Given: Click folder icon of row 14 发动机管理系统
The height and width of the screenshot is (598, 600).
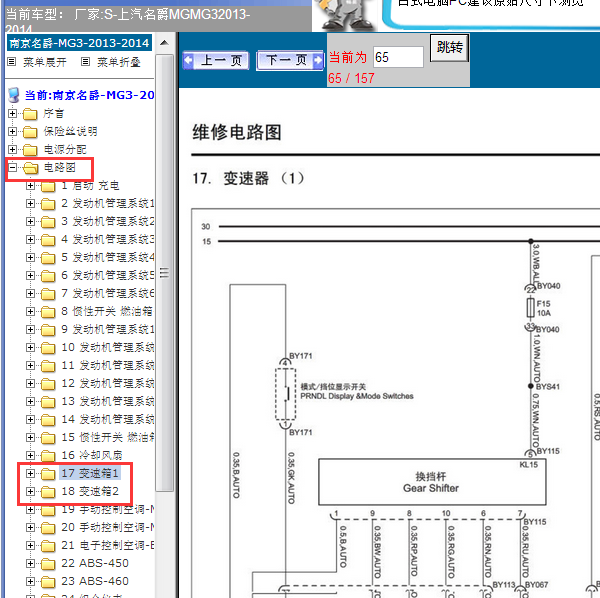Looking at the screenshot, I should point(48,420).
